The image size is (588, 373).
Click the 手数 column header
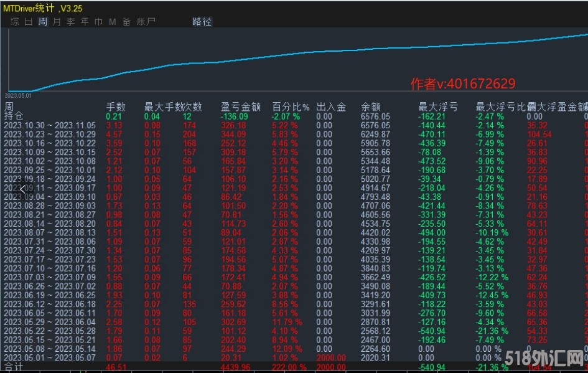click(x=116, y=107)
